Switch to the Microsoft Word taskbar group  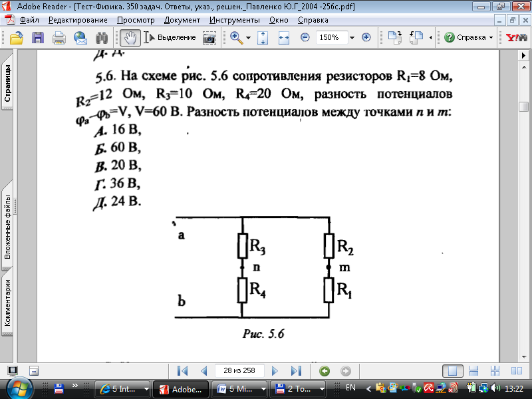tap(239, 389)
